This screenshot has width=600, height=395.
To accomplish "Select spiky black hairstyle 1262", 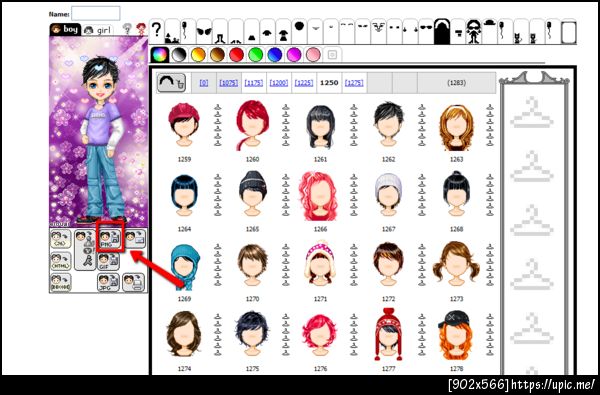I will [388, 124].
